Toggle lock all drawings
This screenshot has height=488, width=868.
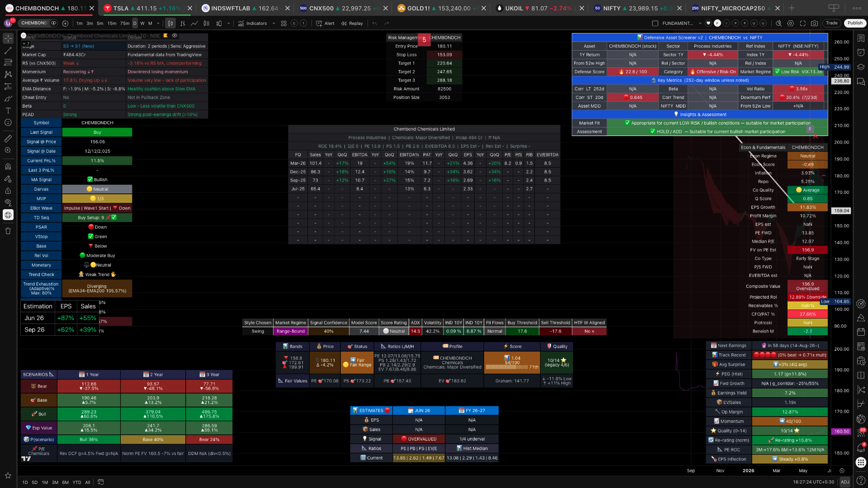coord(8,191)
